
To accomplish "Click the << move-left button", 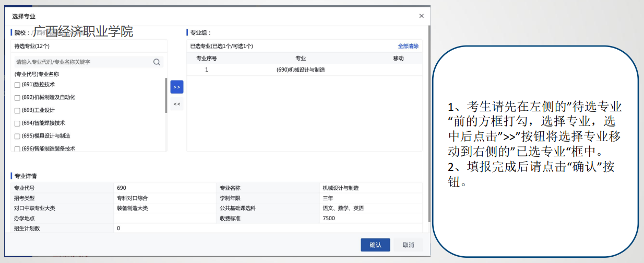I will pos(176,104).
